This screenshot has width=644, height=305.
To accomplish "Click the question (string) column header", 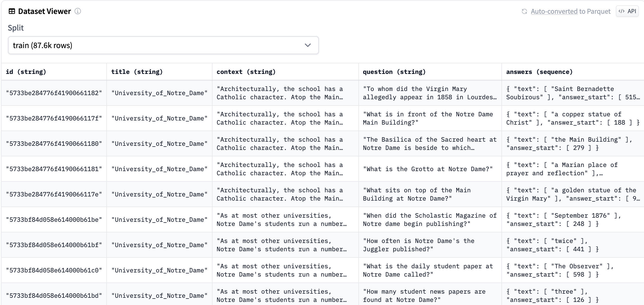I will tap(394, 72).
